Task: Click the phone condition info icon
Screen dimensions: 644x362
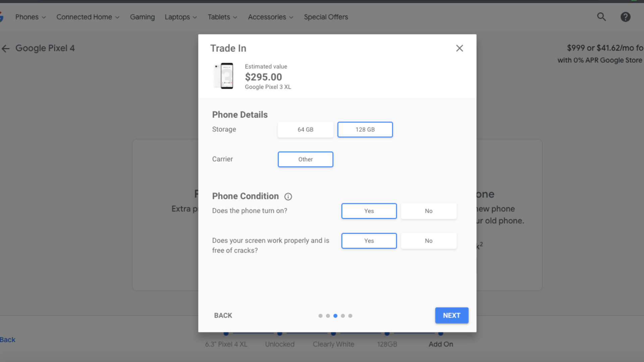Action: 287,196
